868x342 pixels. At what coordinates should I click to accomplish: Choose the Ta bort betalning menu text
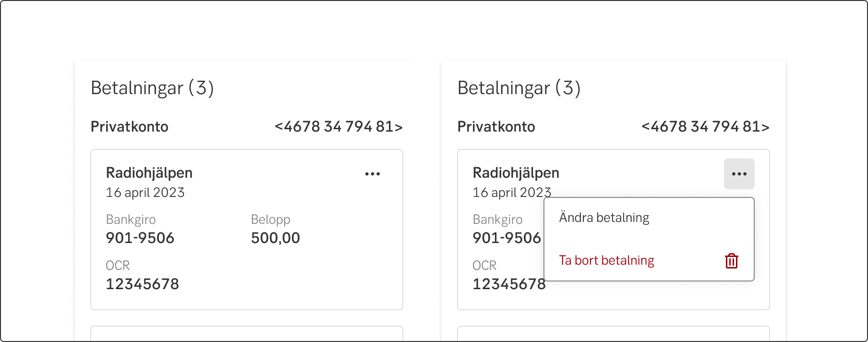[x=606, y=260]
